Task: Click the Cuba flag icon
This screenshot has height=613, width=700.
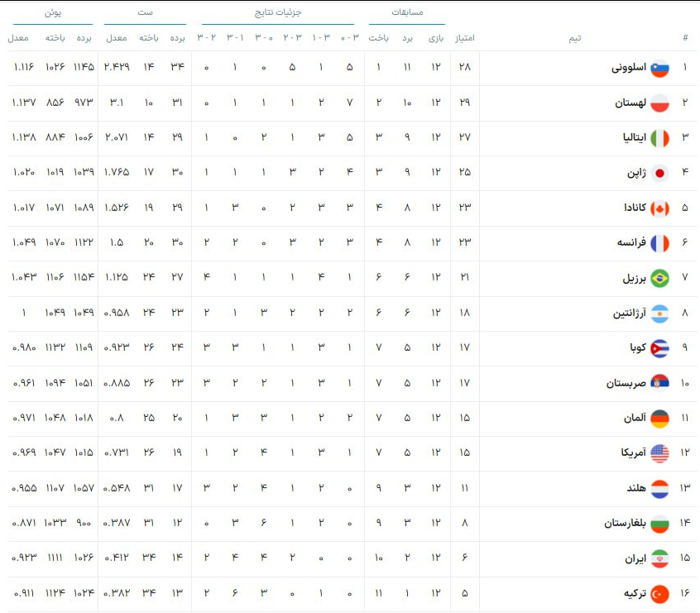Action: point(659,348)
